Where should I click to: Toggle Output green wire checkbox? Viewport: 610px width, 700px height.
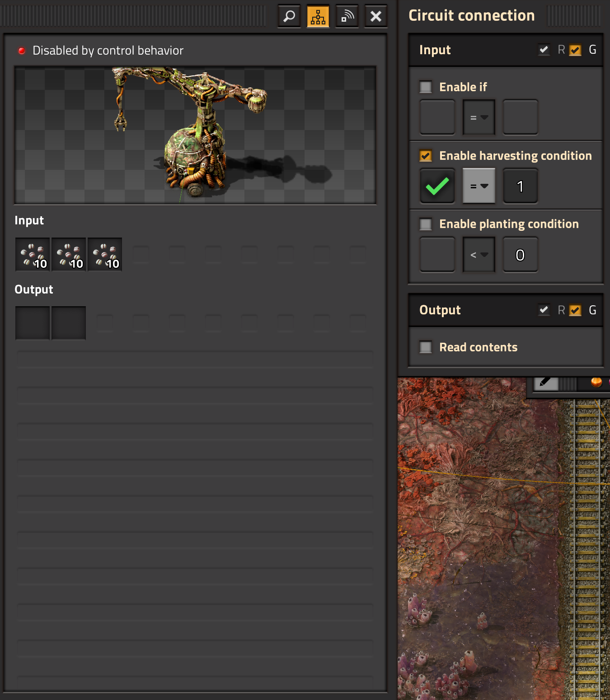click(575, 310)
